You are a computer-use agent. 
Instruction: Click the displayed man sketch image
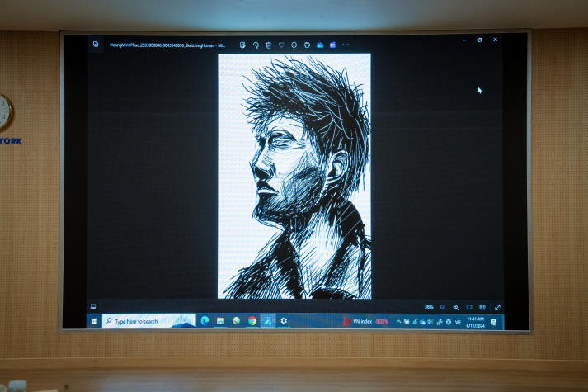(294, 176)
